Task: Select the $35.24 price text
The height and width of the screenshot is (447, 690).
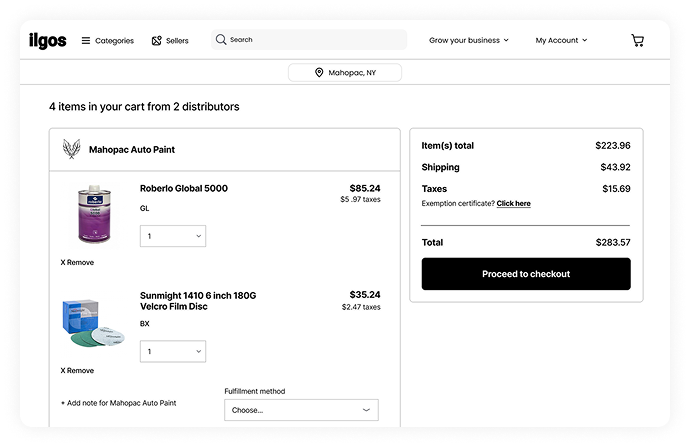Action: (x=365, y=295)
